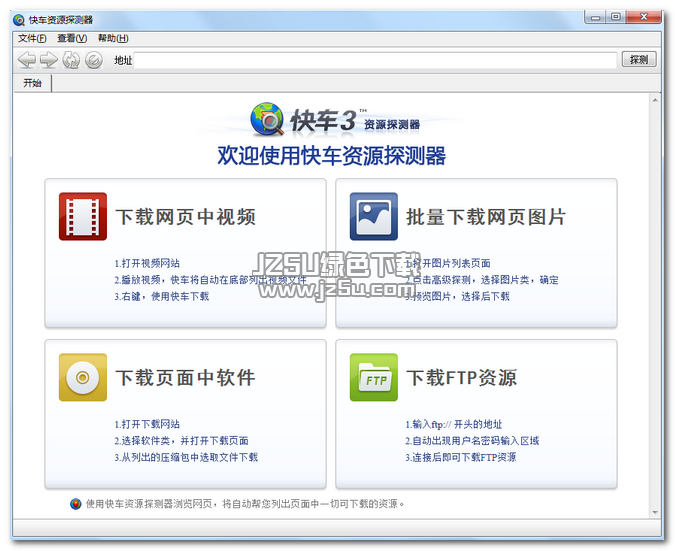Click text 2.自动出现用户名密码输入区域

(x=472, y=441)
